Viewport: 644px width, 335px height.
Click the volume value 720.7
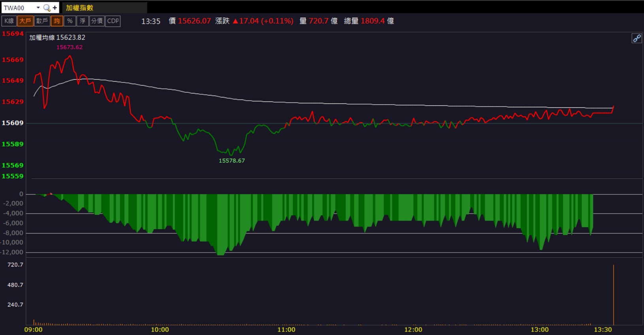click(318, 21)
